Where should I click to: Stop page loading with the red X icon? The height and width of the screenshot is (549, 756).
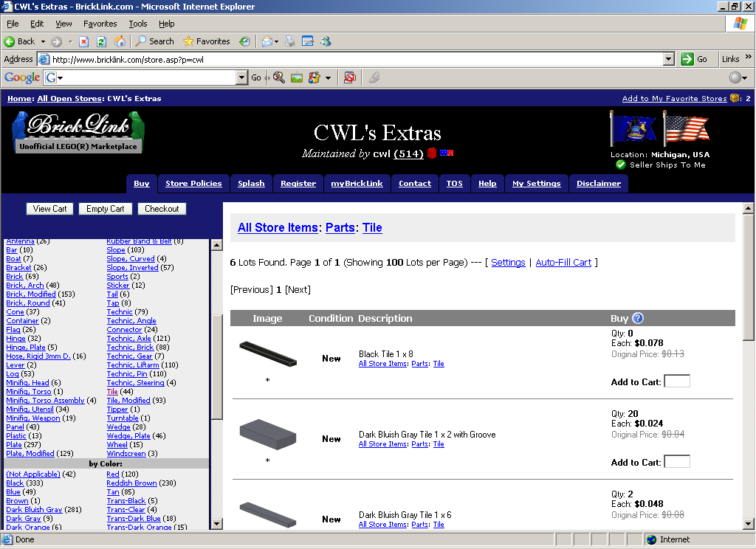tap(83, 41)
